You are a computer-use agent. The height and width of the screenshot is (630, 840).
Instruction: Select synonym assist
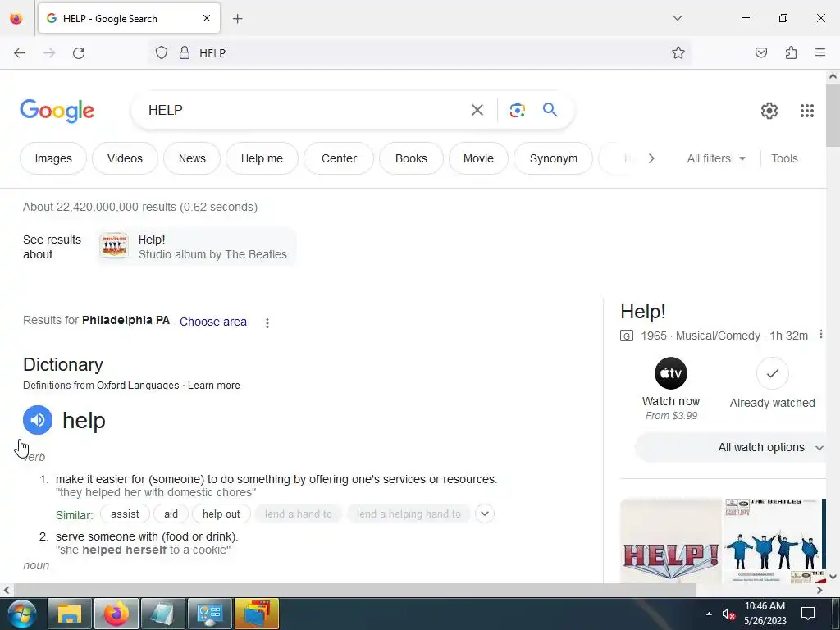[x=125, y=514]
